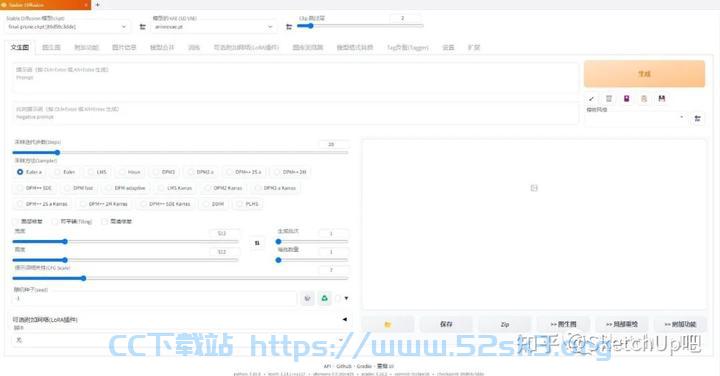Image resolution: width=720 pixels, height=376 pixels.
Task: Open the API link in footer
Action: coord(327,366)
